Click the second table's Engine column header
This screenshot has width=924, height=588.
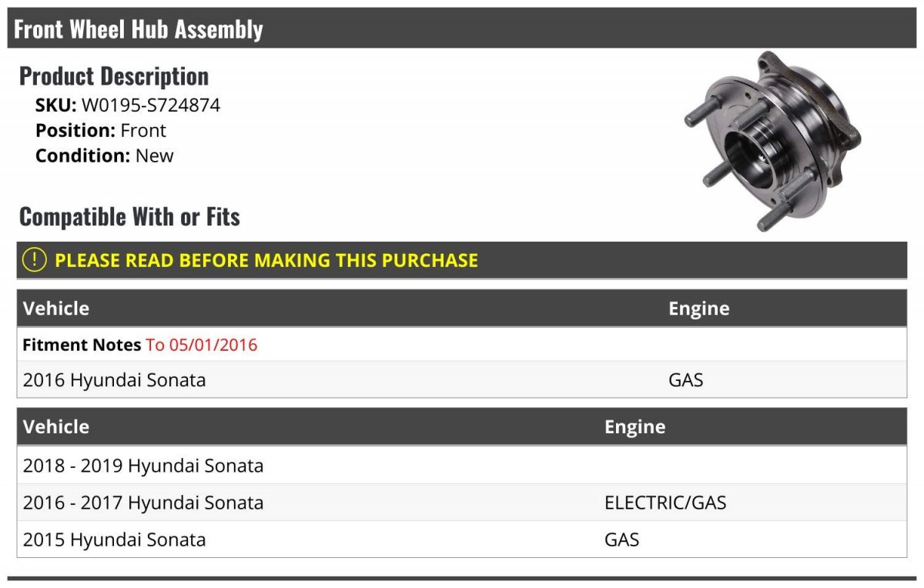(x=634, y=426)
